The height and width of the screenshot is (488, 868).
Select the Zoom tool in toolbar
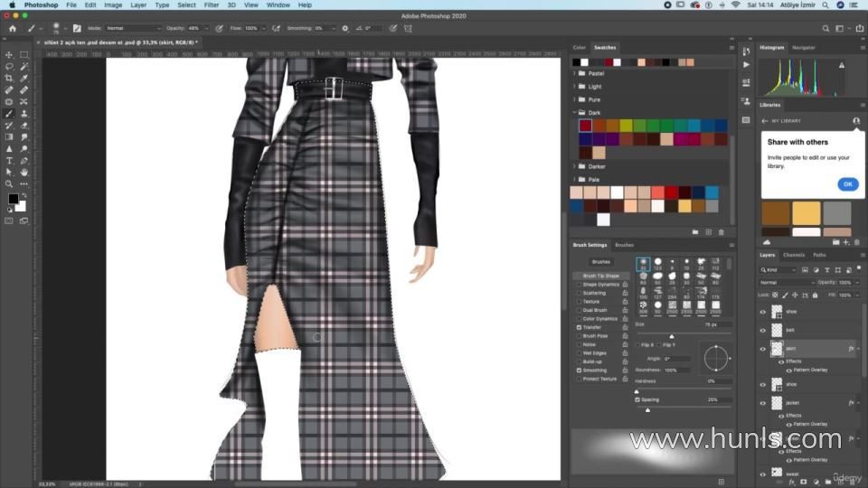click(10, 184)
